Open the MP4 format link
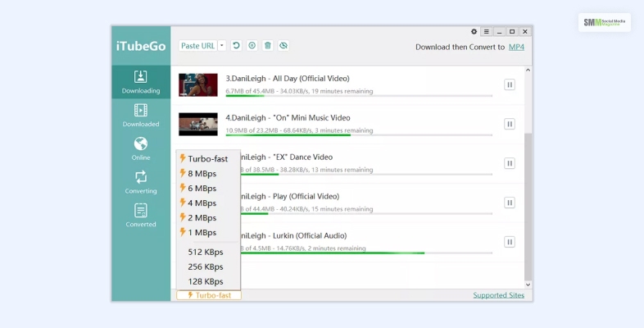The width and height of the screenshot is (644, 328). click(516, 47)
